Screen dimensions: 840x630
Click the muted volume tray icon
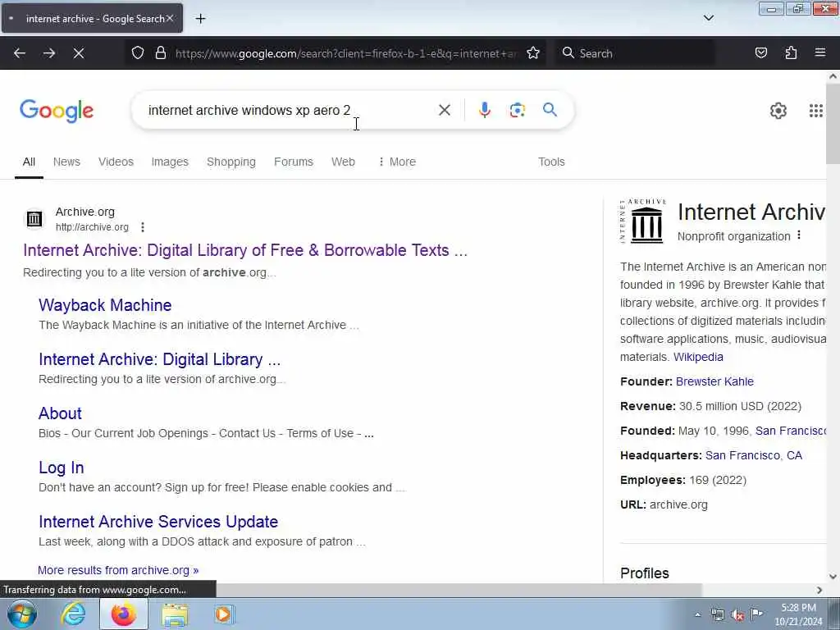737,615
